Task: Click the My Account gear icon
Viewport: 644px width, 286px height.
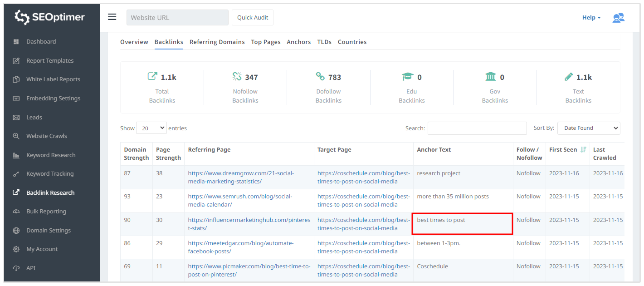Action: pos(16,249)
